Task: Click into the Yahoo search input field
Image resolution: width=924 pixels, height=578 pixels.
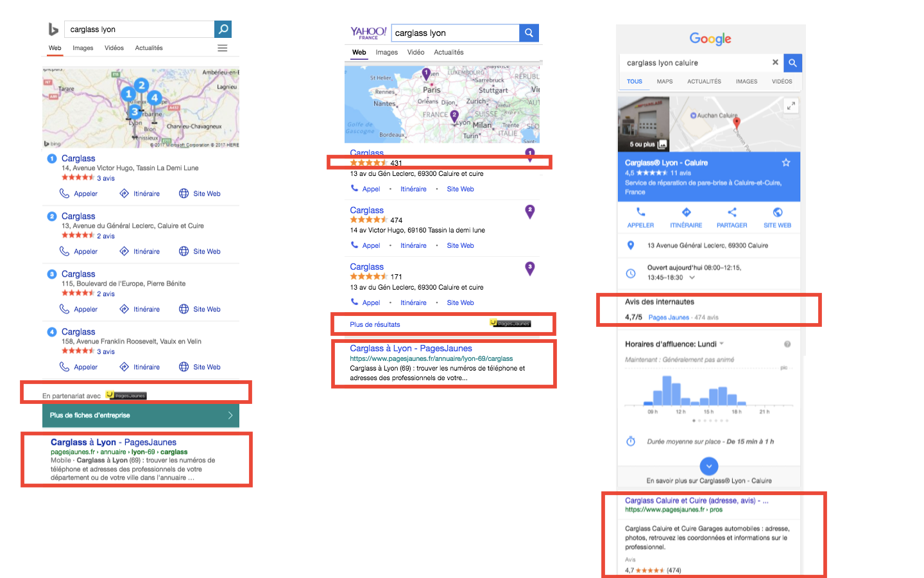Action: [454, 33]
